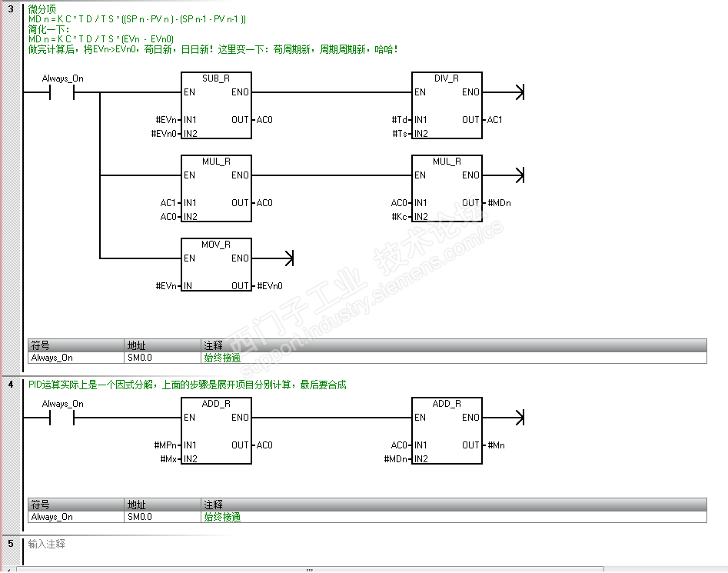Click #Mn output of ADD_R
Image resolution: width=728 pixels, height=573 pixels.
[497, 445]
